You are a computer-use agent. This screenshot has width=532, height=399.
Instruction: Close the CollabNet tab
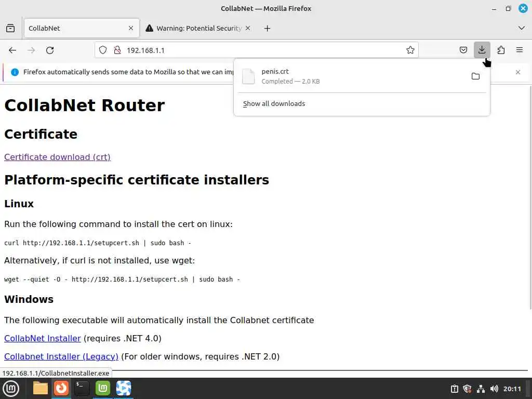click(x=131, y=28)
